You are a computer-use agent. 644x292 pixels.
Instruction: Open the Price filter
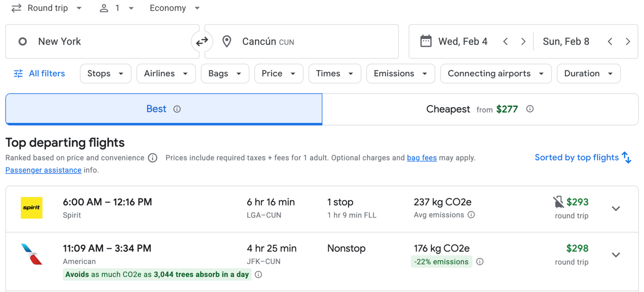coord(279,74)
